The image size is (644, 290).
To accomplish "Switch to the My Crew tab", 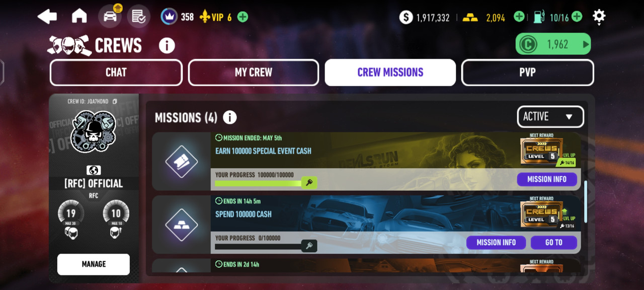I will click(254, 72).
